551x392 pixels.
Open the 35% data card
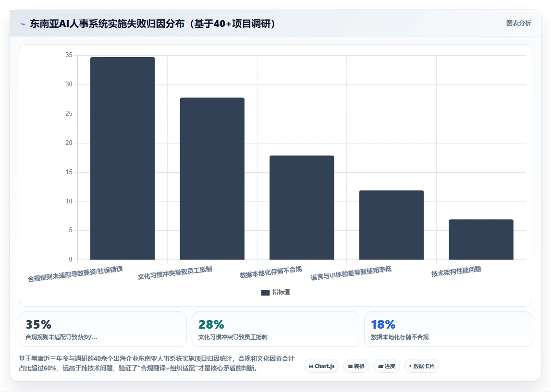(x=103, y=329)
